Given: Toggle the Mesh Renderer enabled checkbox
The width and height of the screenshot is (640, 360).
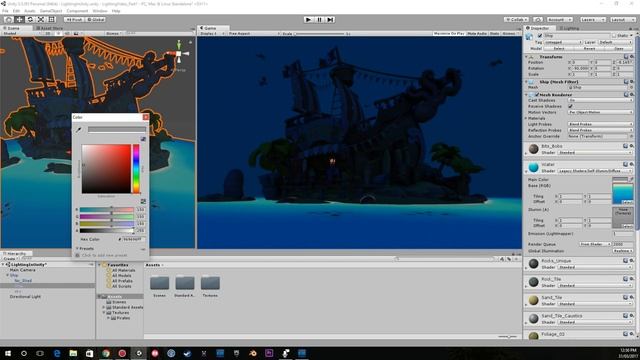Looking at the screenshot, I should 537,95.
